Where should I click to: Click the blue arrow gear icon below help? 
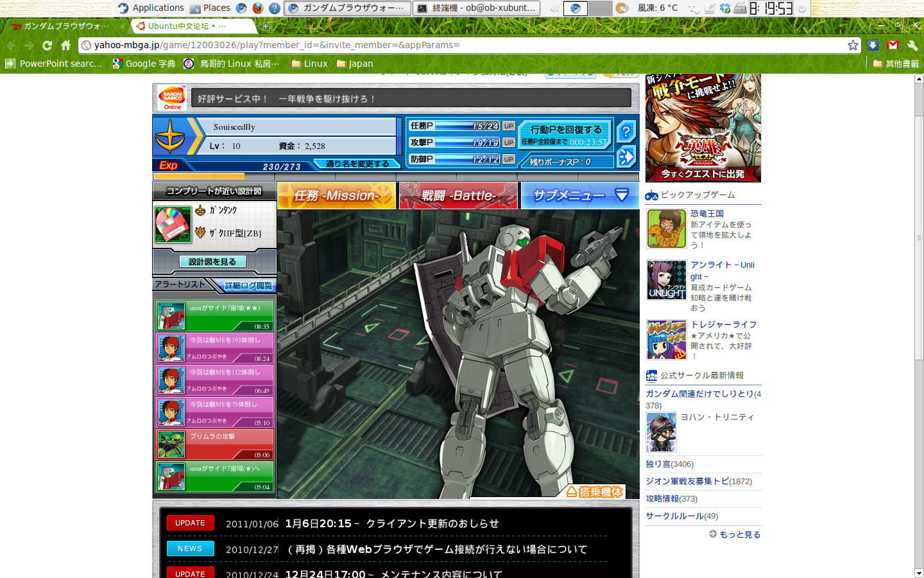pos(626,157)
